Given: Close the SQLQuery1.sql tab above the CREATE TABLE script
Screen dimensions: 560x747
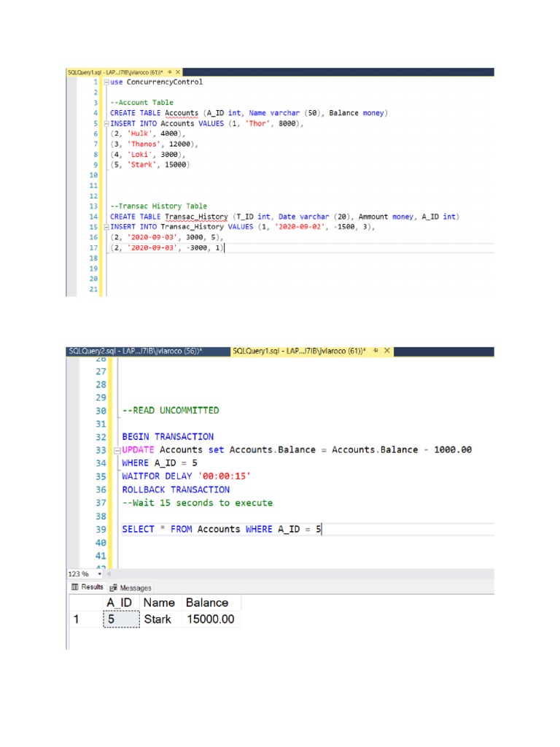Looking at the screenshot, I should point(179,72).
